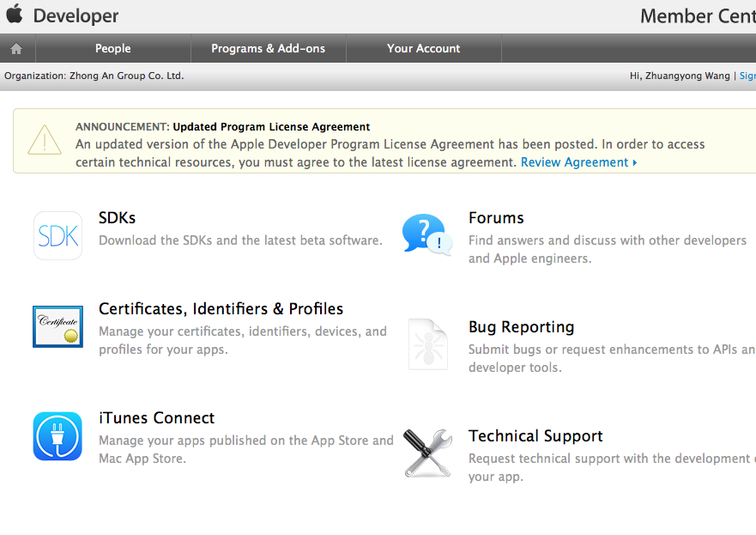The image size is (756, 535).
Task: Open the Technical Support heading
Action: (535, 436)
